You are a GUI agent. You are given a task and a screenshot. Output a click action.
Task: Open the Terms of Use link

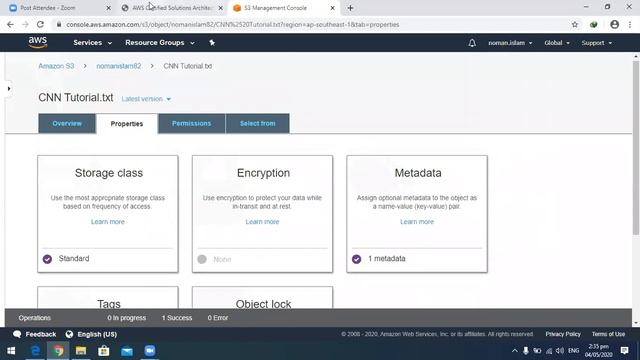(608, 334)
